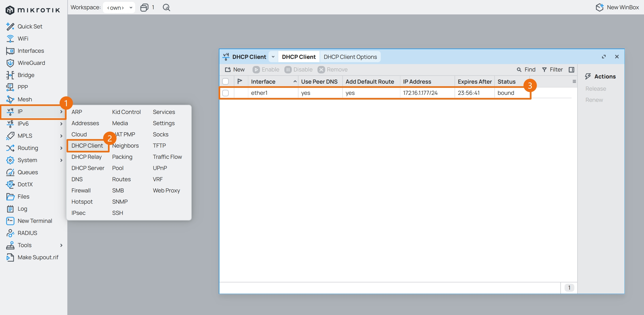Toggle the select-all header checkbox
The width and height of the screenshot is (644, 315).
226,81
